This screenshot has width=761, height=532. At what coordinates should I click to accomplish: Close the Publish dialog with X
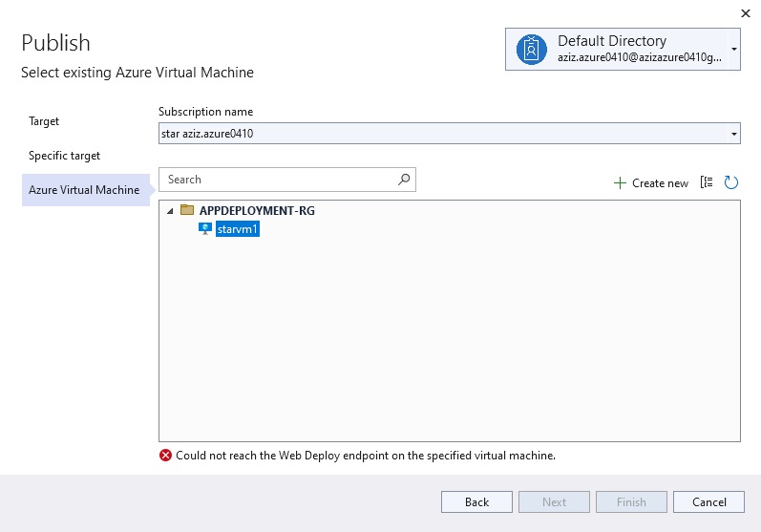746,13
